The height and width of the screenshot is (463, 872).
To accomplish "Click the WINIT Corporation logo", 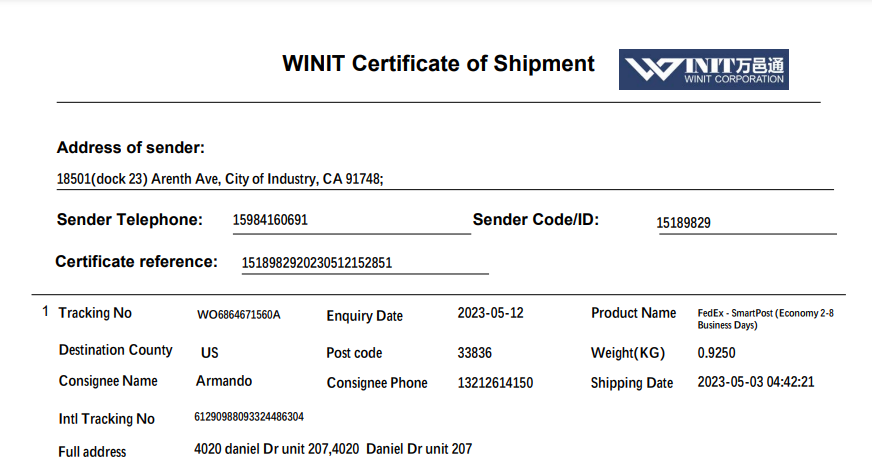I will [x=703, y=69].
